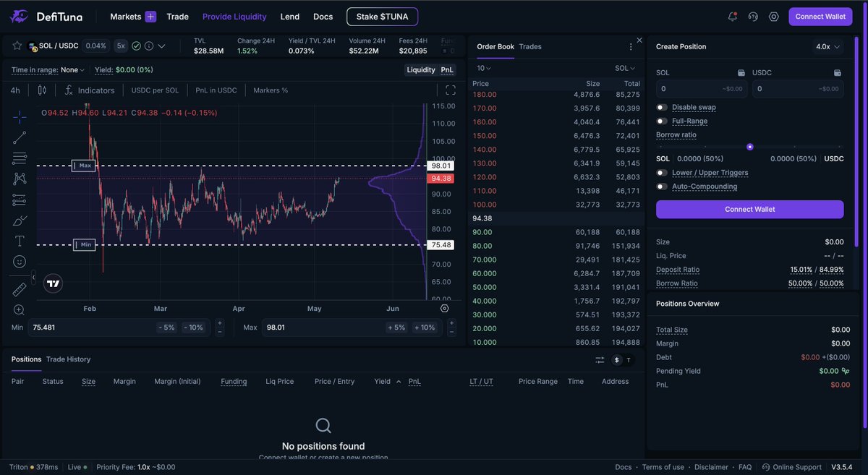
Task: Sort positions by Yield column
Action: pos(387,382)
